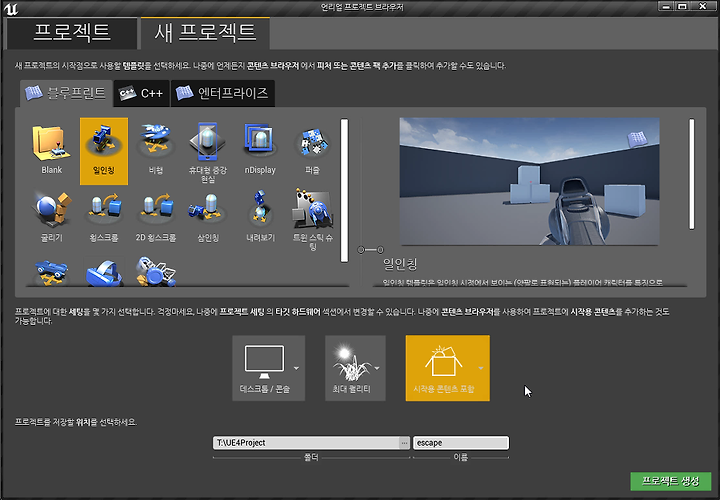The image size is (720, 500).
Task: Switch to the 새 프로젝트 tab
Action: [205, 33]
